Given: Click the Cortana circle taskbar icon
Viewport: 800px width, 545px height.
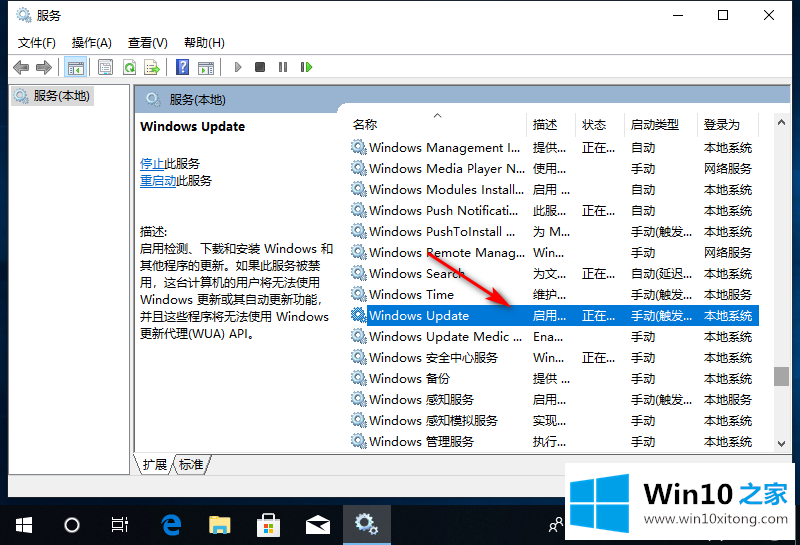Looking at the screenshot, I should coord(71,525).
